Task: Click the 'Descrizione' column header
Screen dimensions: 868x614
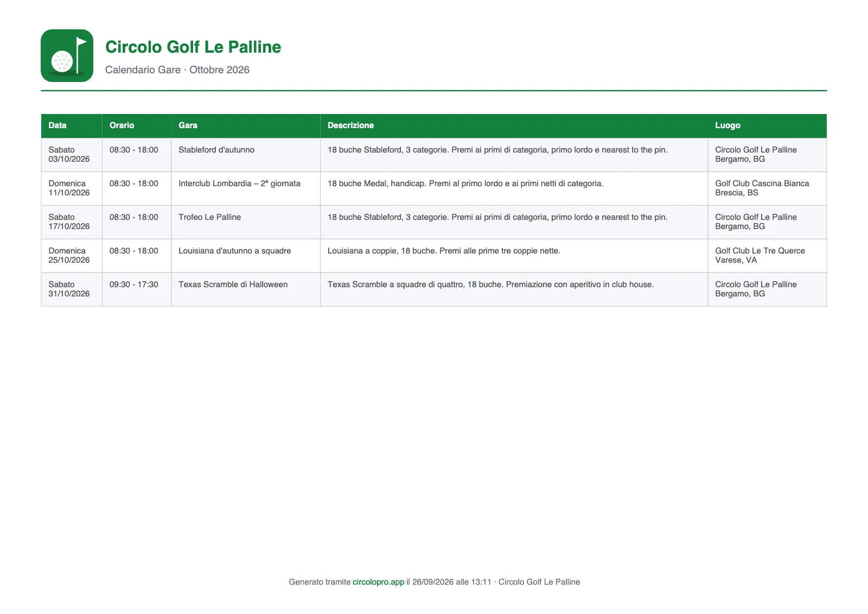Action: click(514, 125)
